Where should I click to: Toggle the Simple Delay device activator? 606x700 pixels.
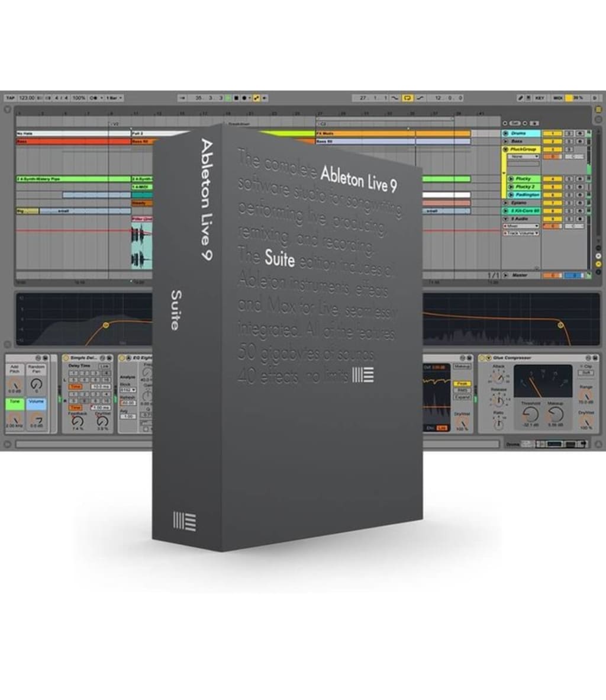tap(66, 358)
